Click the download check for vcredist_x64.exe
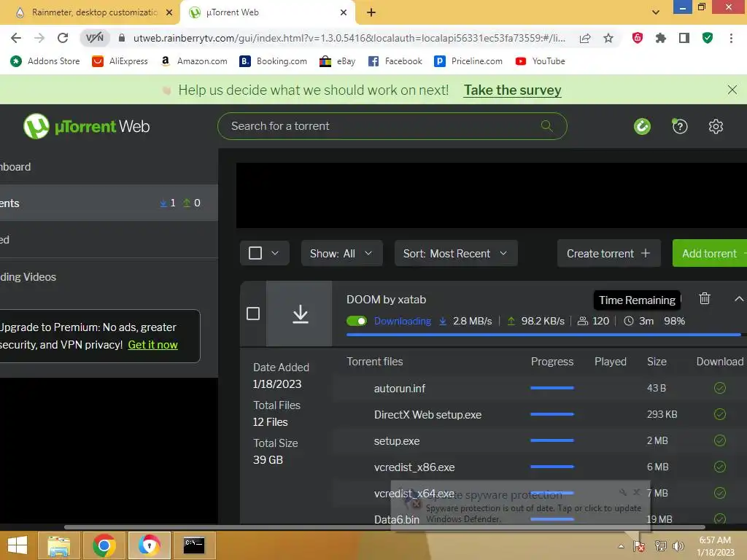 click(720, 493)
